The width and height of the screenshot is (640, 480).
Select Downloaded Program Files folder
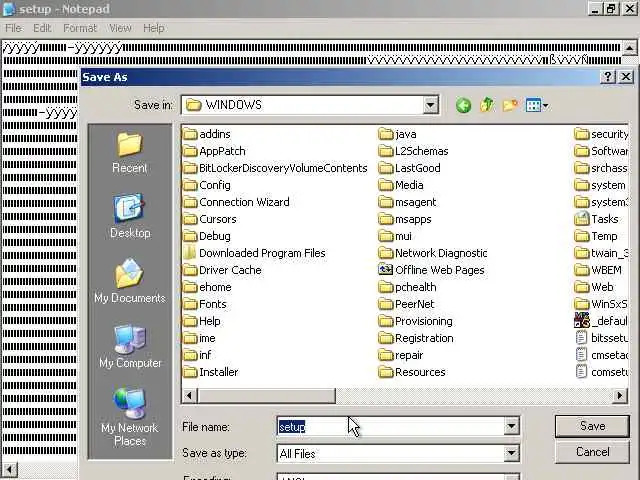click(254, 253)
